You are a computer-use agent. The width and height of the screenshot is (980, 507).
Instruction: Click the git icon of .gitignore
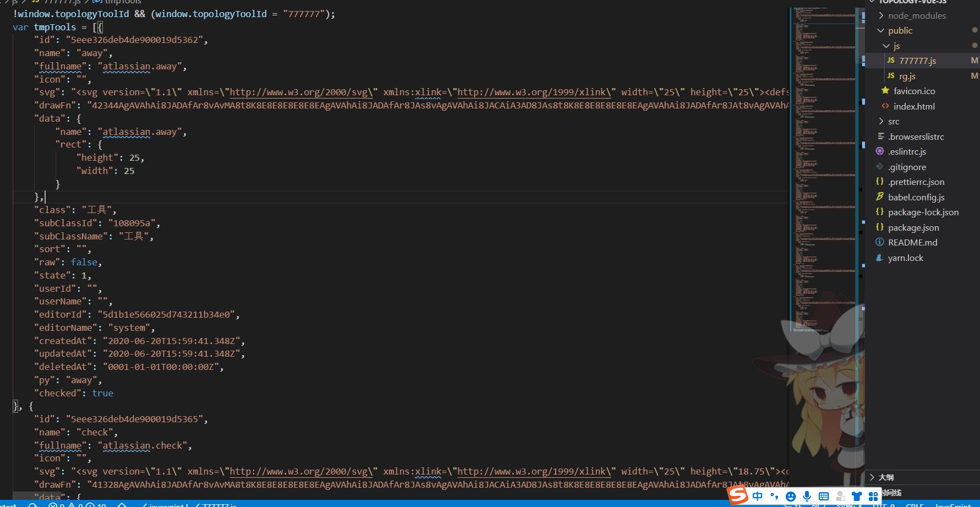click(x=880, y=167)
